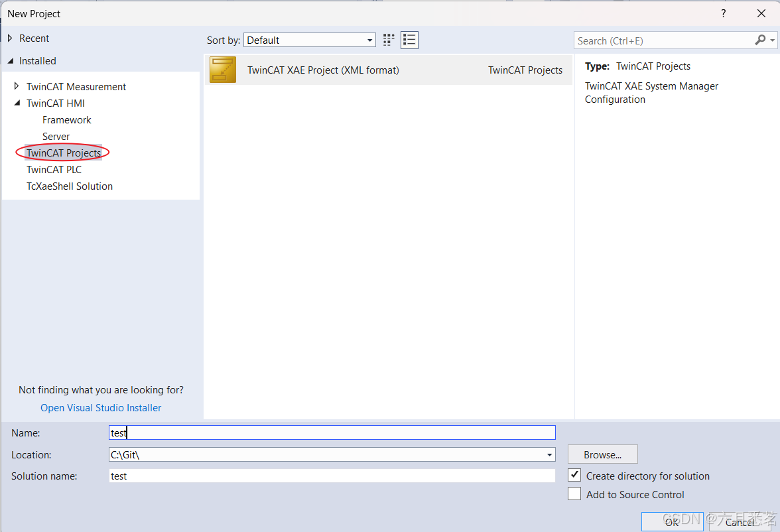Close the New Project dialog
The width and height of the screenshot is (780, 532).
pyautogui.click(x=761, y=13)
